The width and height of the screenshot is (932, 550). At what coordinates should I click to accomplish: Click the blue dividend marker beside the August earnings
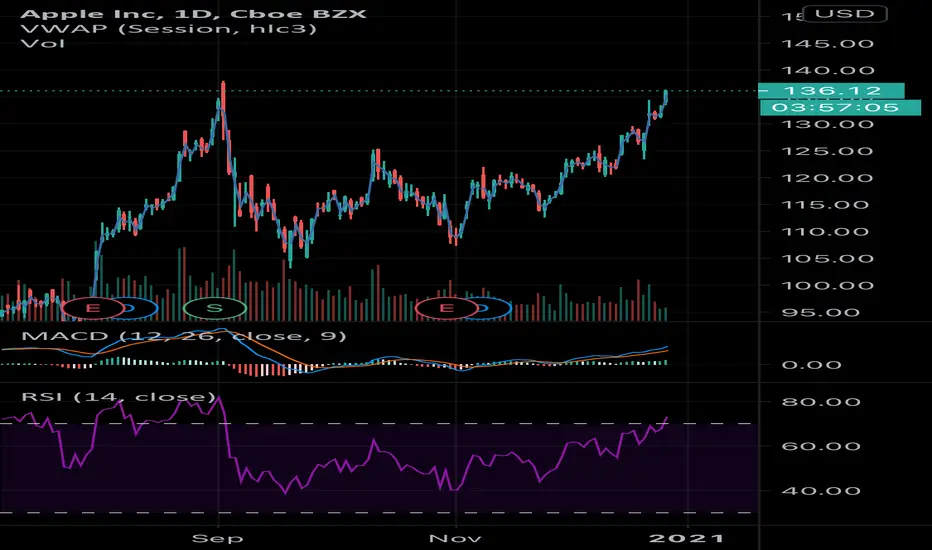[x=141, y=308]
